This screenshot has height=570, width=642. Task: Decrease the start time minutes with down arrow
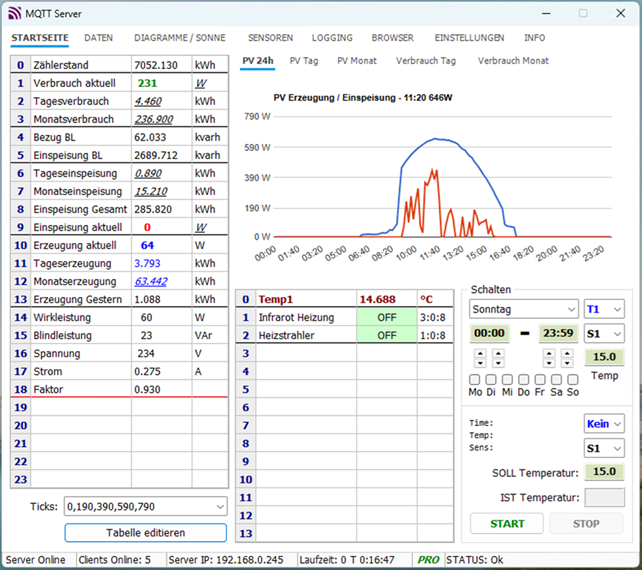pos(499,363)
